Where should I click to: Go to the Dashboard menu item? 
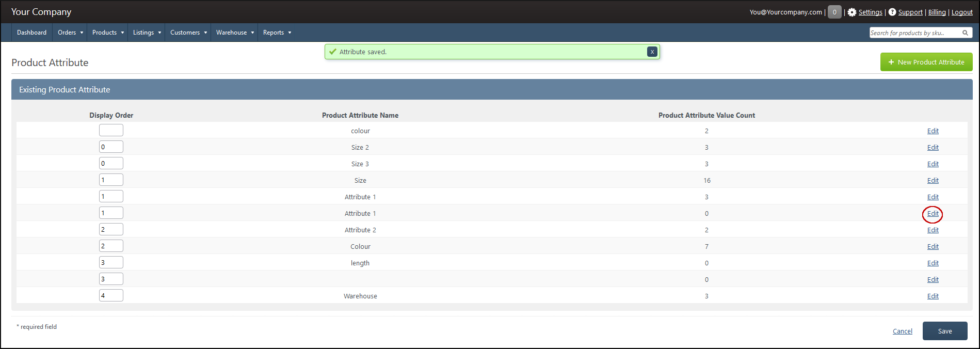(31, 33)
